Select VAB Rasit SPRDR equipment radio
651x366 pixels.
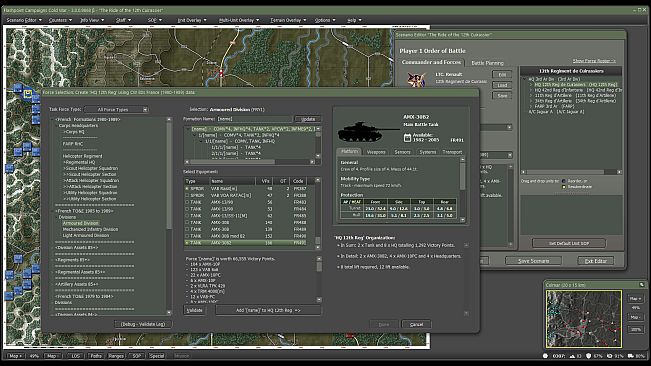[187, 188]
